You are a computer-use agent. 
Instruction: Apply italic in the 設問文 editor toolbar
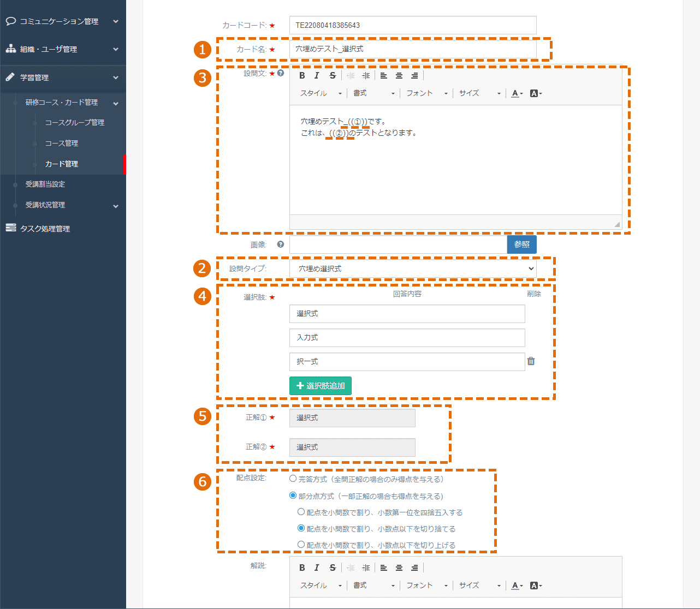(317, 76)
